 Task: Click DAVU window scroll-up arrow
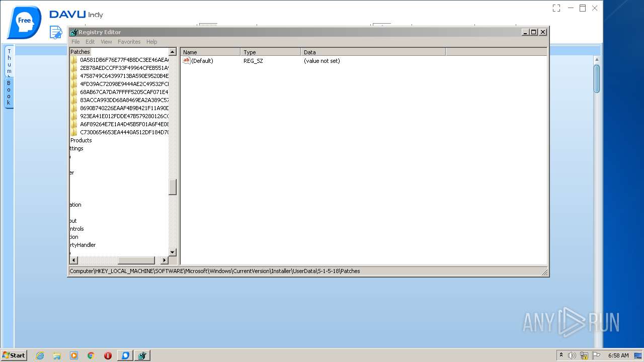coord(597,59)
